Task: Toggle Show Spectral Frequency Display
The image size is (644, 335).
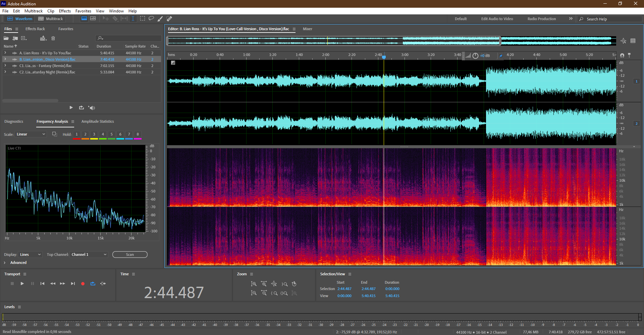Action: pos(84,19)
